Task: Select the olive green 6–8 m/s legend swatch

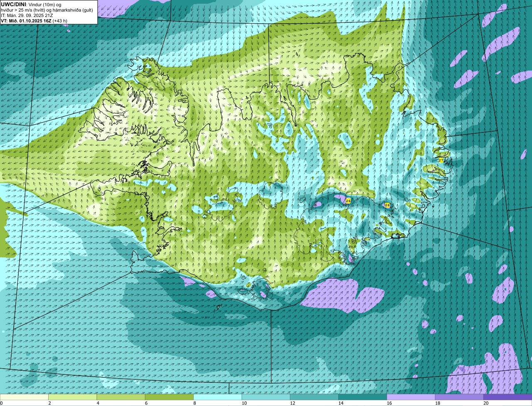Action: 169,397
